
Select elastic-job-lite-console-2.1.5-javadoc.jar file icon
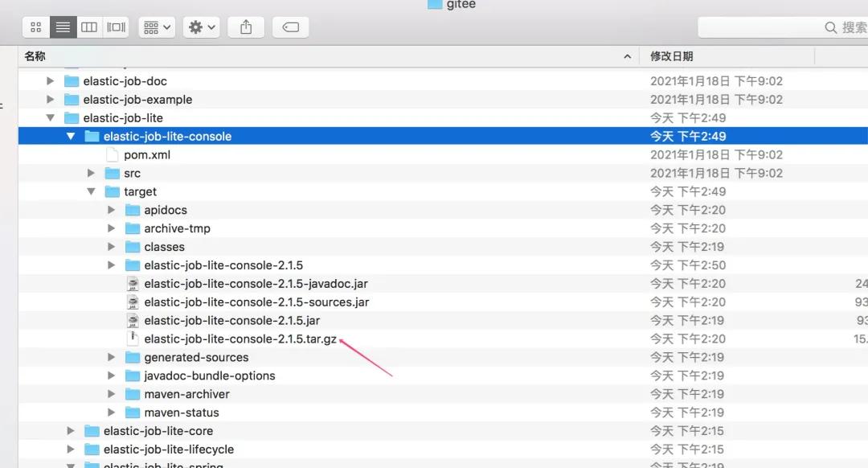133,284
